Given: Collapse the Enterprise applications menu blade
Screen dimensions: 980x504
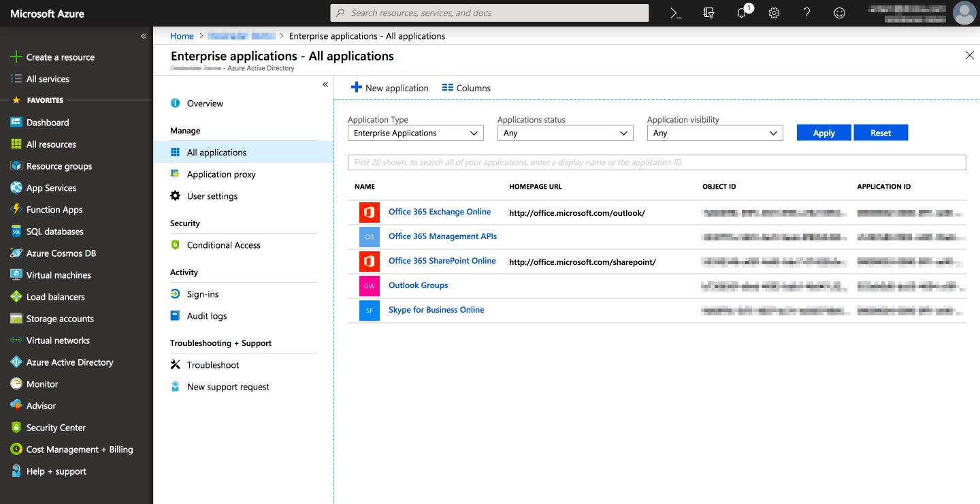Looking at the screenshot, I should click(x=325, y=84).
